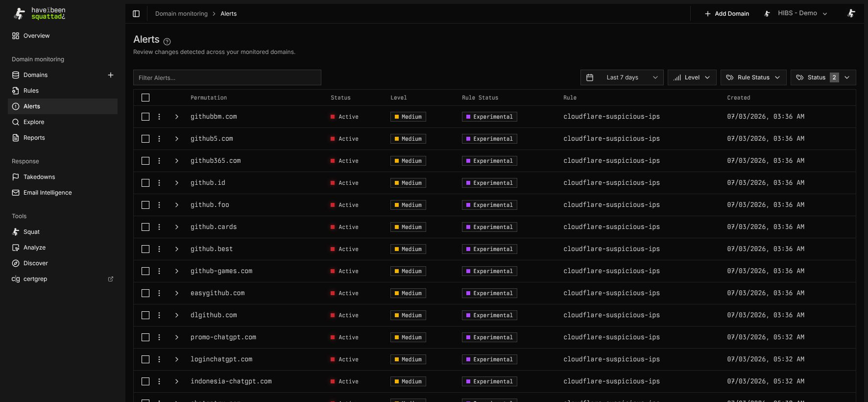The height and width of the screenshot is (402, 868).
Task: Expand the loginchatgpt.com alert row
Action: 177,359
